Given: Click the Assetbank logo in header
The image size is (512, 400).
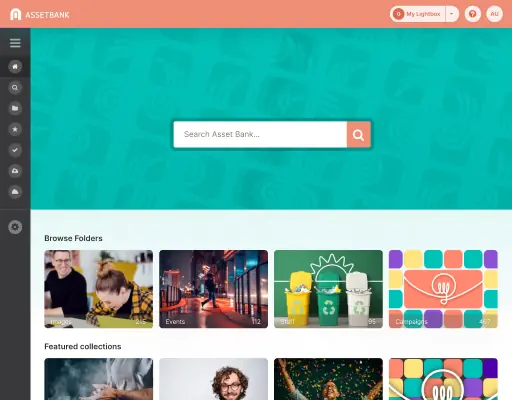Looking at the screenshot, I should [x=40, y=14].
